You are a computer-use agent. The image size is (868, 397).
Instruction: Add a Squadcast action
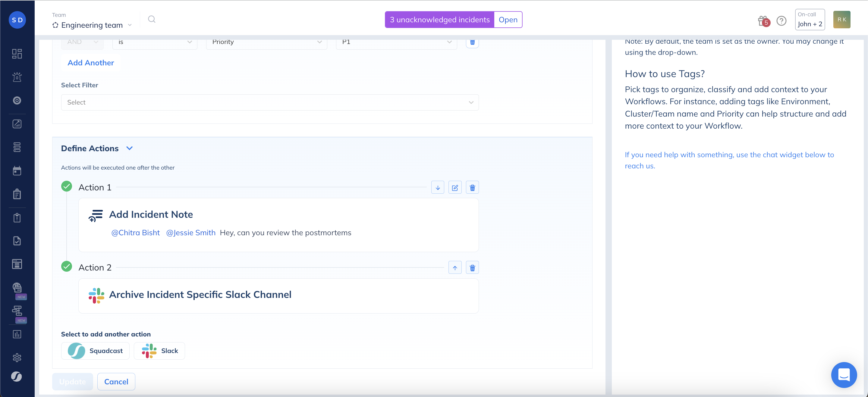pos(95,351)
